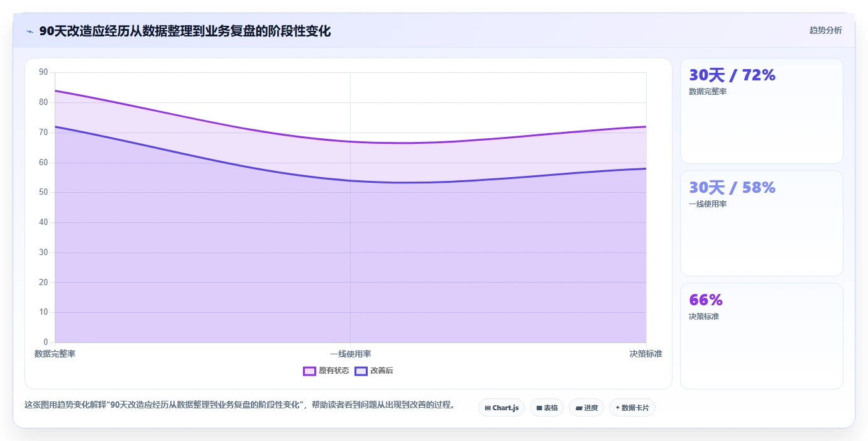Open the 30天 / 72% 数据完整率 card

tap(762, 111)
